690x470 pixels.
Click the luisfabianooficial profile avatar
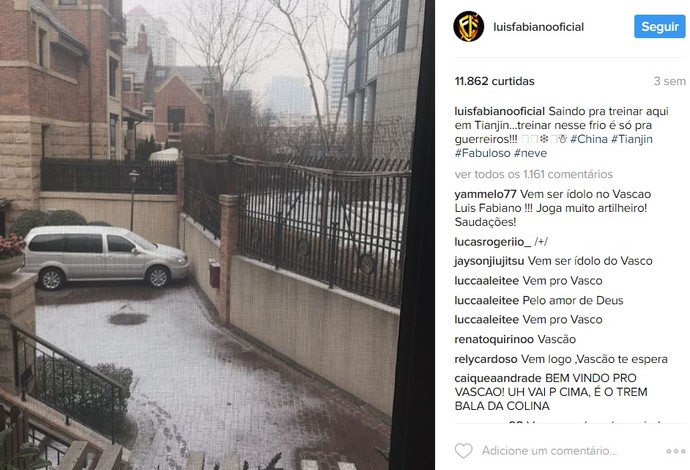click(469, 27)
